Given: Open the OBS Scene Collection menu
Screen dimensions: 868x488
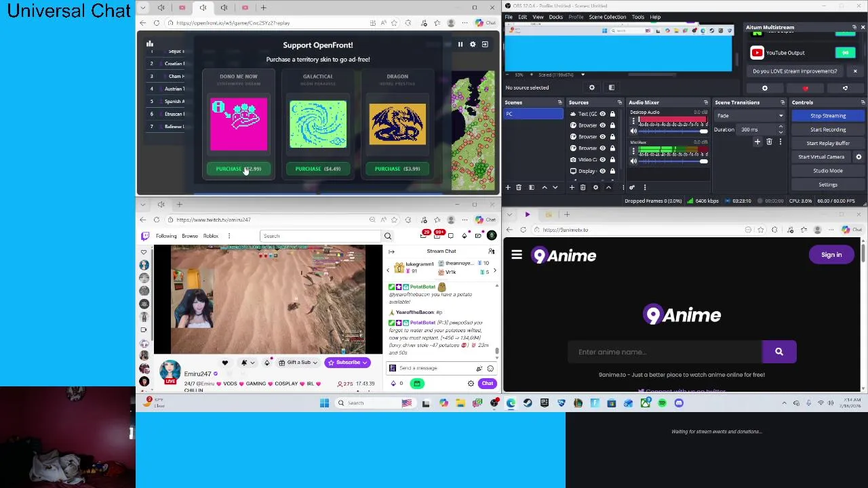Looking at the screenshot, I should pos(607,17).
